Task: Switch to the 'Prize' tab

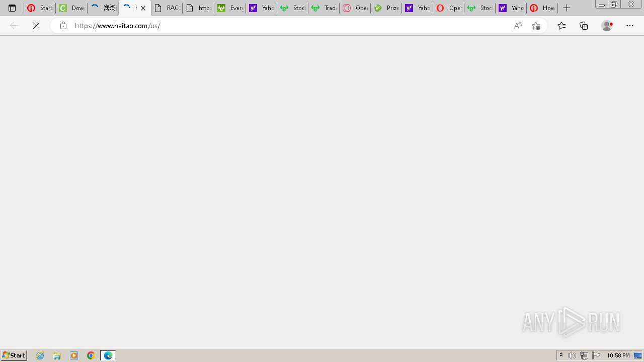Action: pos(385,8)
